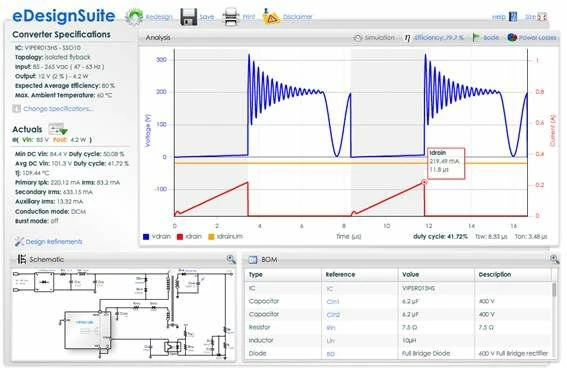Toggle the Vdrain legend trace
Screen dimensions: 567x368
coord(157,236)
